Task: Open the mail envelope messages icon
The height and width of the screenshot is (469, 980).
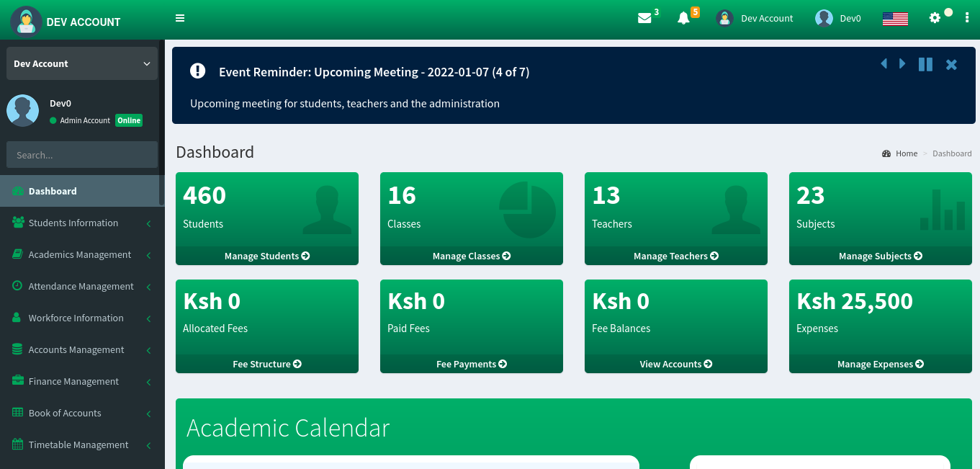Action: [644, 18]
